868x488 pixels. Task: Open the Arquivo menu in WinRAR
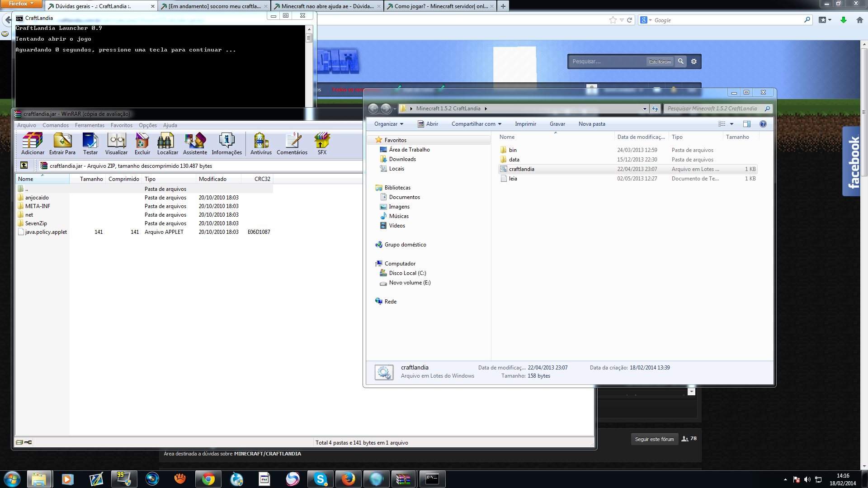click(x=27, y=125)
